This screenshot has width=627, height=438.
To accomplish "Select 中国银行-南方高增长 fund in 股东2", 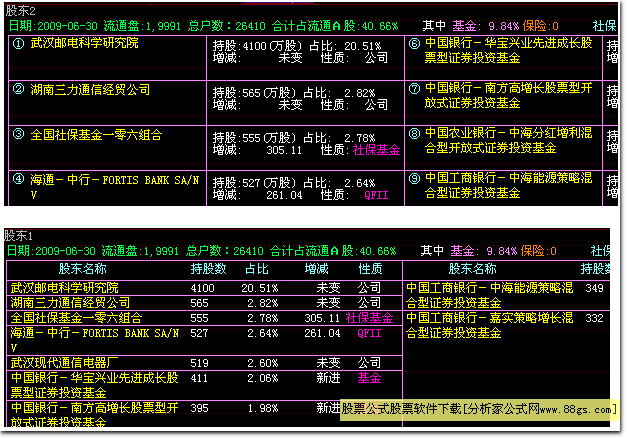I will tap(508, 95).
